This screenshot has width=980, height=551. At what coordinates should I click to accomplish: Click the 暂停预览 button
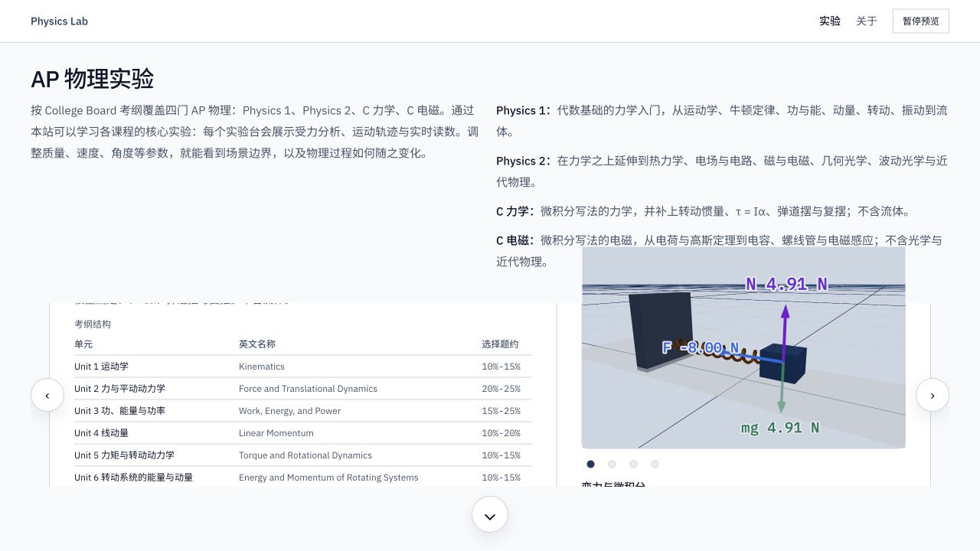pos(921,21)
